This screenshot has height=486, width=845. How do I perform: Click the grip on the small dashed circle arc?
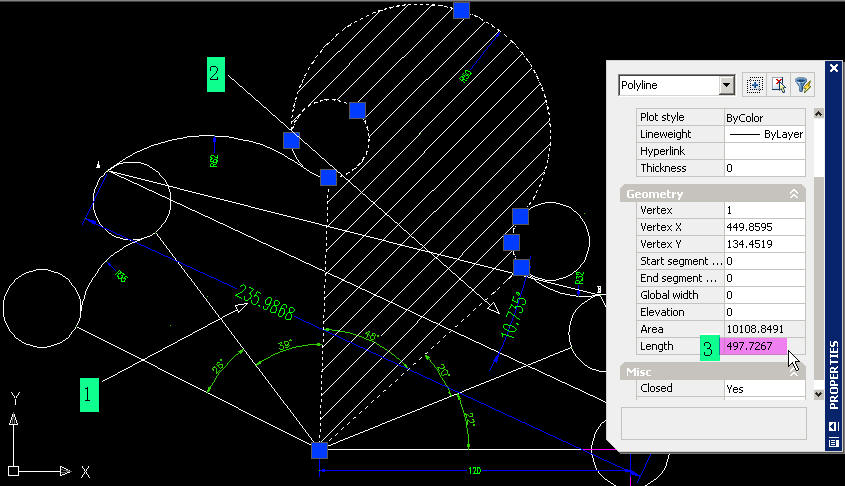(357, 110)
